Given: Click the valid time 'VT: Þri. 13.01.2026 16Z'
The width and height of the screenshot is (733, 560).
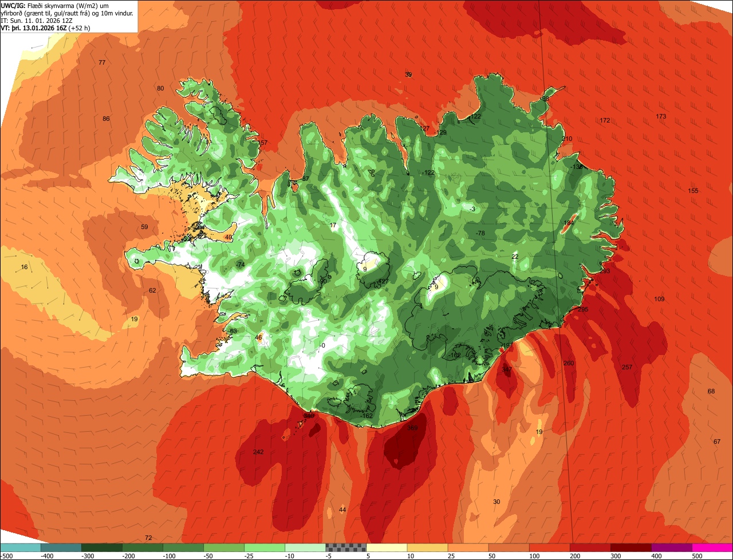Looking at the screenshot, I should (x=34, y=28).
